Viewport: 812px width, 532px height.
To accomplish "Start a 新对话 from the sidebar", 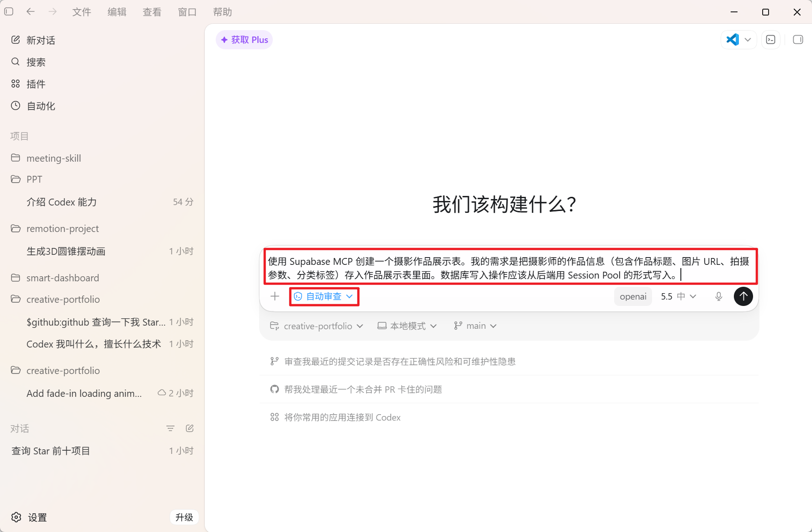I will point(102,40).
